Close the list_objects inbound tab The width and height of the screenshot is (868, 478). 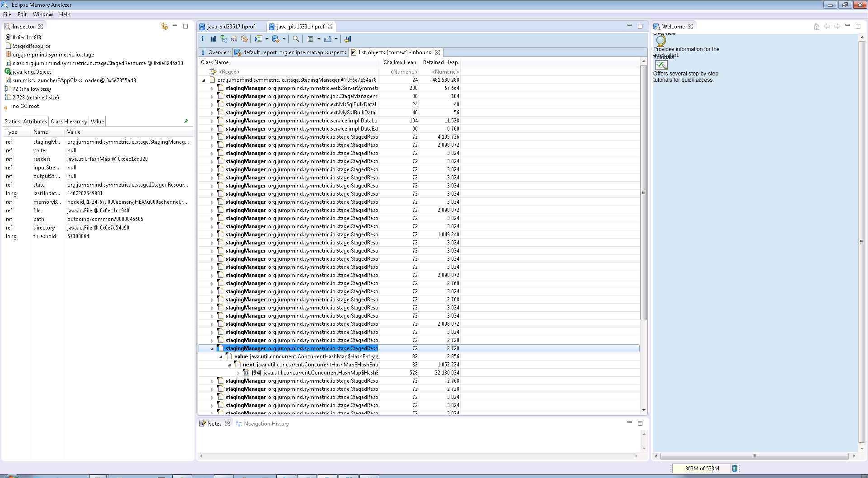(x=438, y=52)
